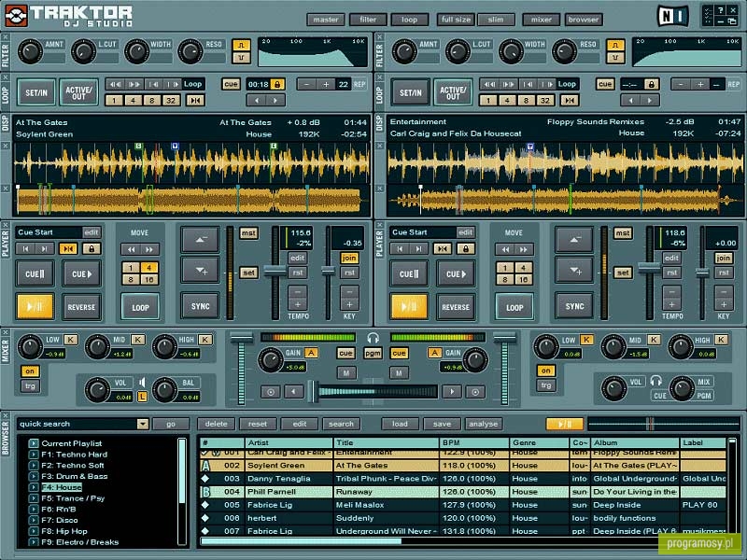747x560 pixels.
Task: Click the Native Instruments NI logo
Action: point(672,16)
